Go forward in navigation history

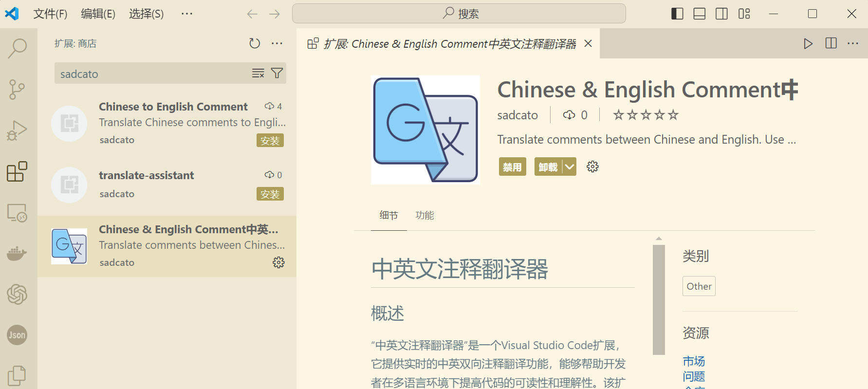pyautogui.click(x=275, y=14)
